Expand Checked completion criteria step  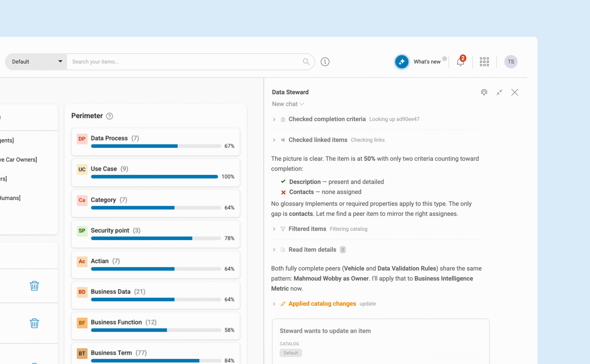pos(274,119)
